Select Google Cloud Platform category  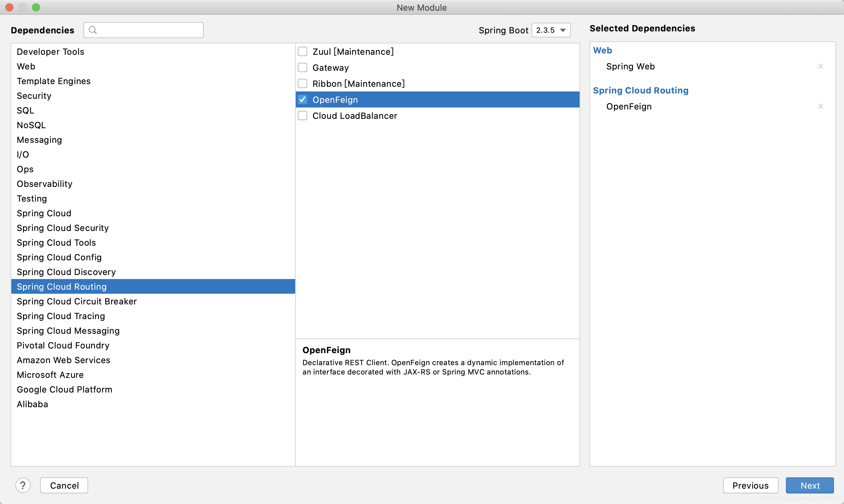tap(65, 390)
